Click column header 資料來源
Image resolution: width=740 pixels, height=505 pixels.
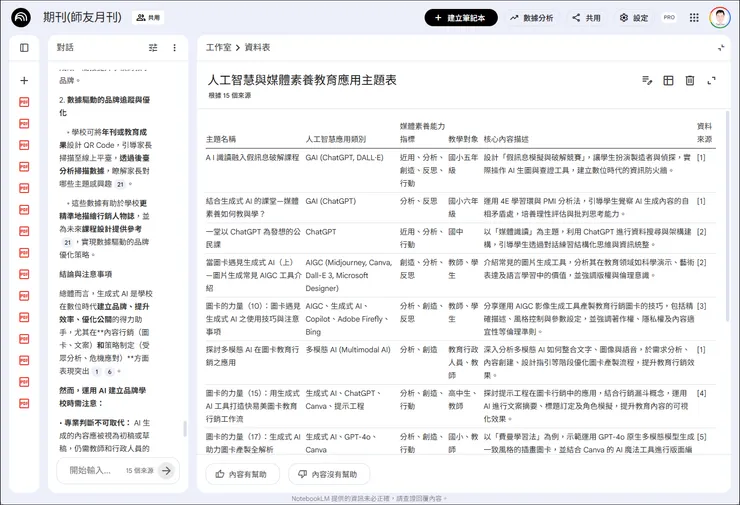click(x=704, y=133)
